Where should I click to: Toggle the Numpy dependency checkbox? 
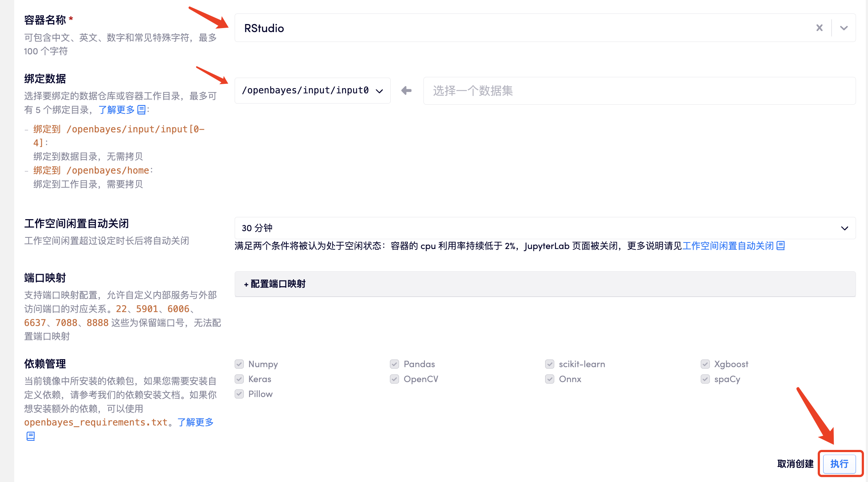239,364
